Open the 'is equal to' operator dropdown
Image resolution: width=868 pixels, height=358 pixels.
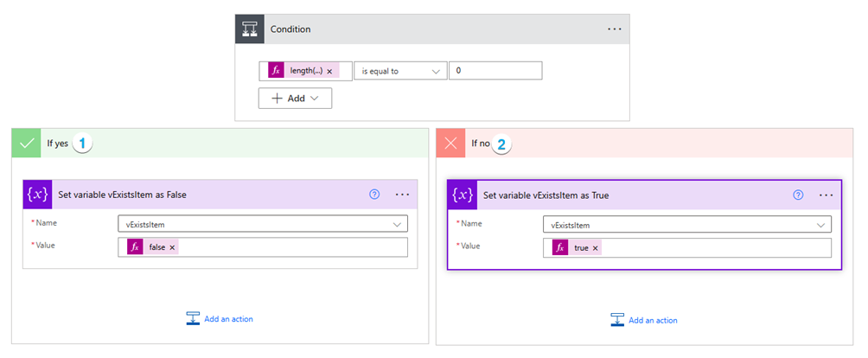click(x=400, y=72)
